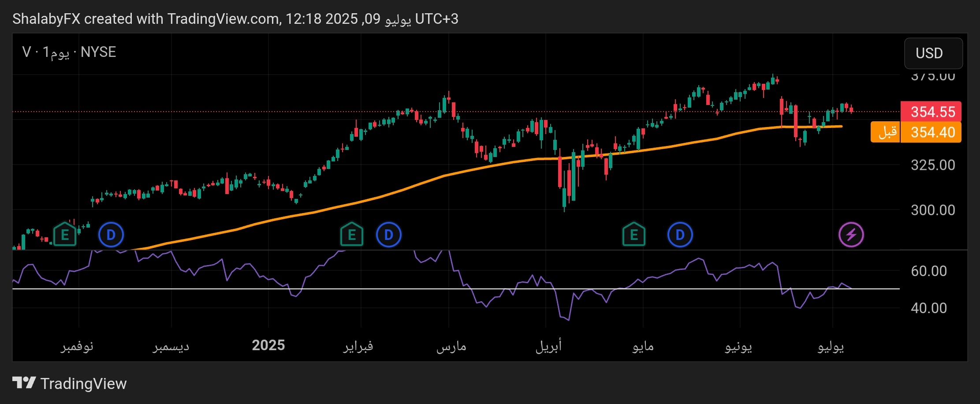Click the 300.00 price axis label

pos(933,210)
